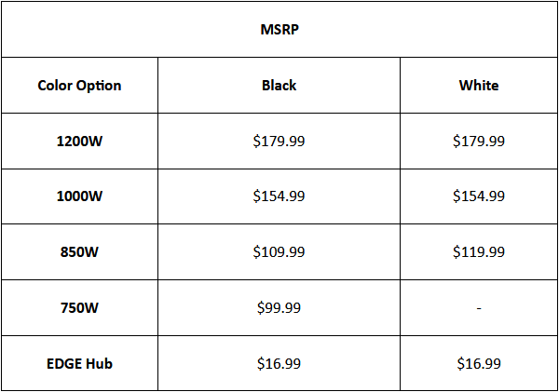Click the EDGE Hub White price $16.99
559x392 pixels.
click(x=479, y=363)
